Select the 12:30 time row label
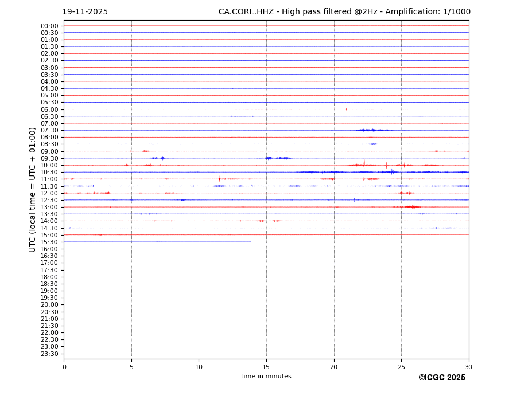Image resolution: width=532 pixels, height=399 pixels. point(49,200)
